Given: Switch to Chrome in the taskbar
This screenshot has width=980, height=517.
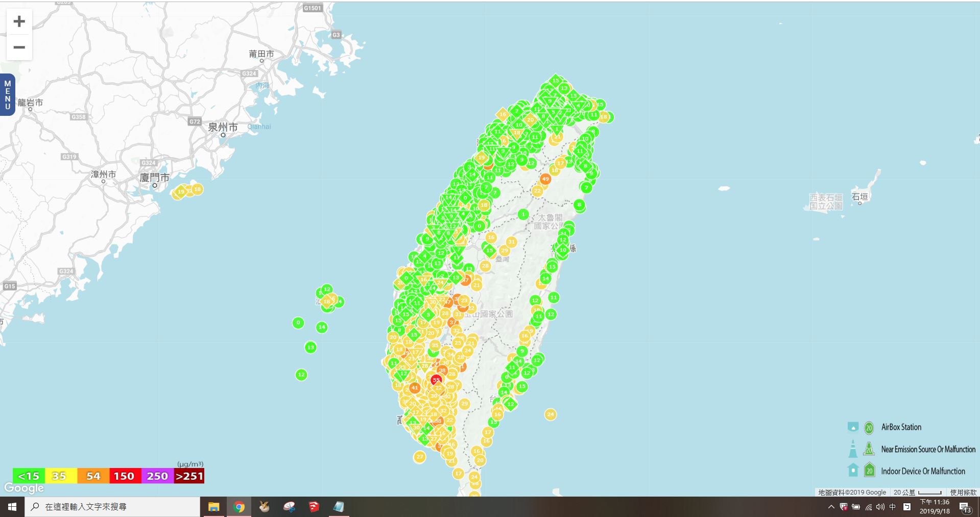Looking at the screenshot, I should pos(238,507).
